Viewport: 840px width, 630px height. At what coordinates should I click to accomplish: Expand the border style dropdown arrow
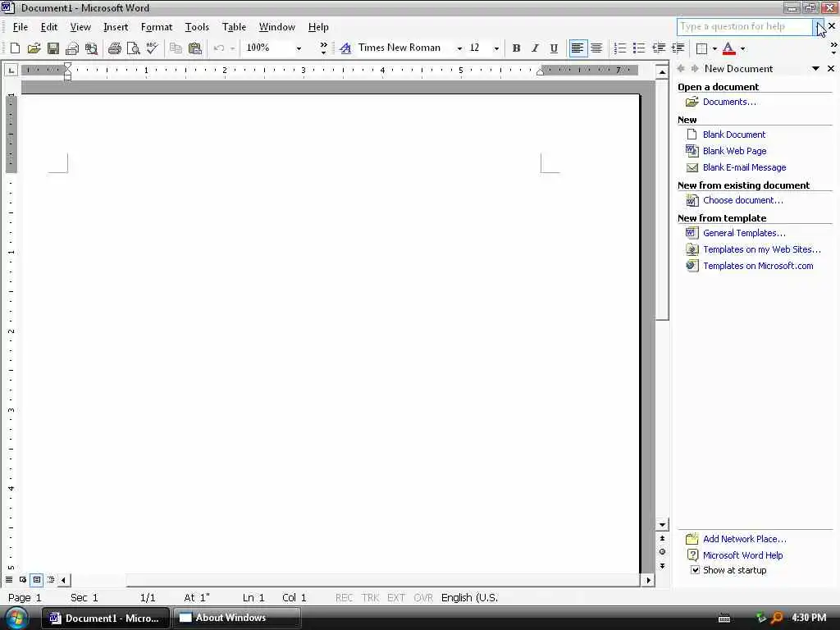tap(714, 48)
